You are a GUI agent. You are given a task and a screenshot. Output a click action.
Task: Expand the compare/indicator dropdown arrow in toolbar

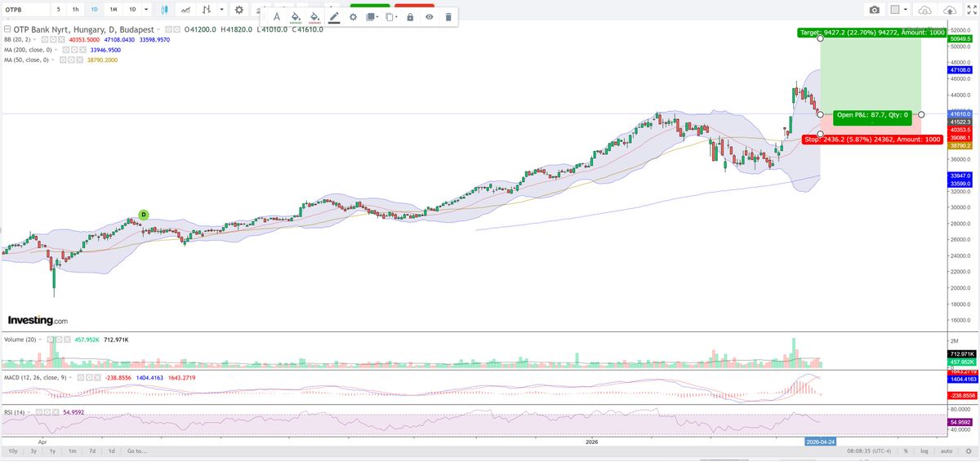pyautogui.click(x=220, y=10)
